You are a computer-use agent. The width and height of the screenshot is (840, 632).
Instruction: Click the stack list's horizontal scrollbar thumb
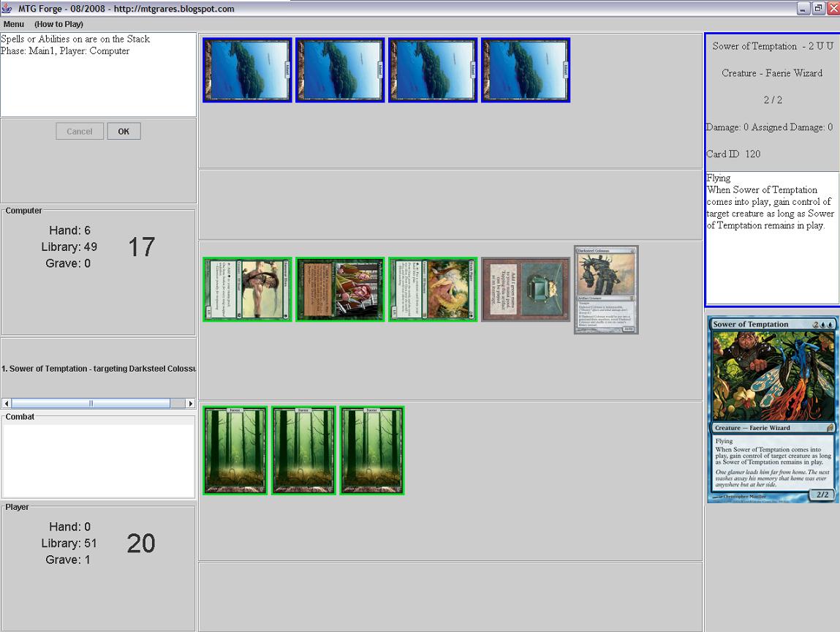(x=91, y=403)
